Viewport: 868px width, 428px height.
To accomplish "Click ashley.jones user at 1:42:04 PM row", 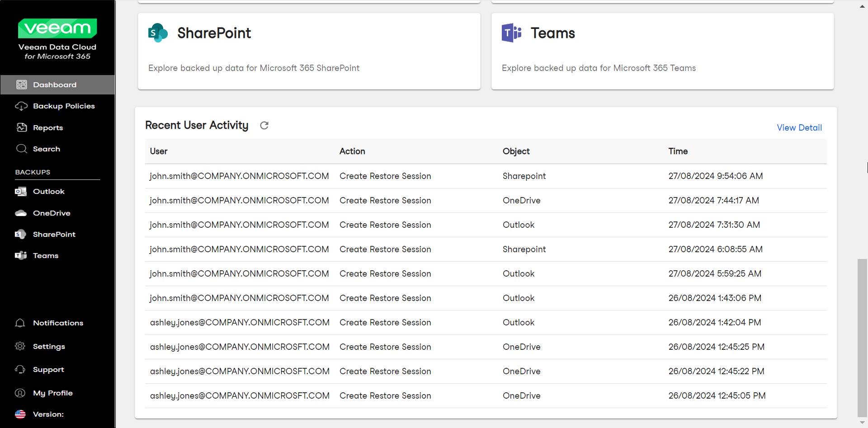I will tap(240, 322).
